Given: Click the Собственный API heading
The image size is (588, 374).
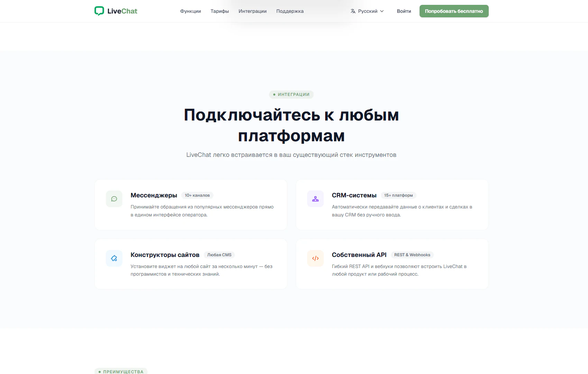Looking at the screenshot, I should pyautogui.click(x=359, y=255).
